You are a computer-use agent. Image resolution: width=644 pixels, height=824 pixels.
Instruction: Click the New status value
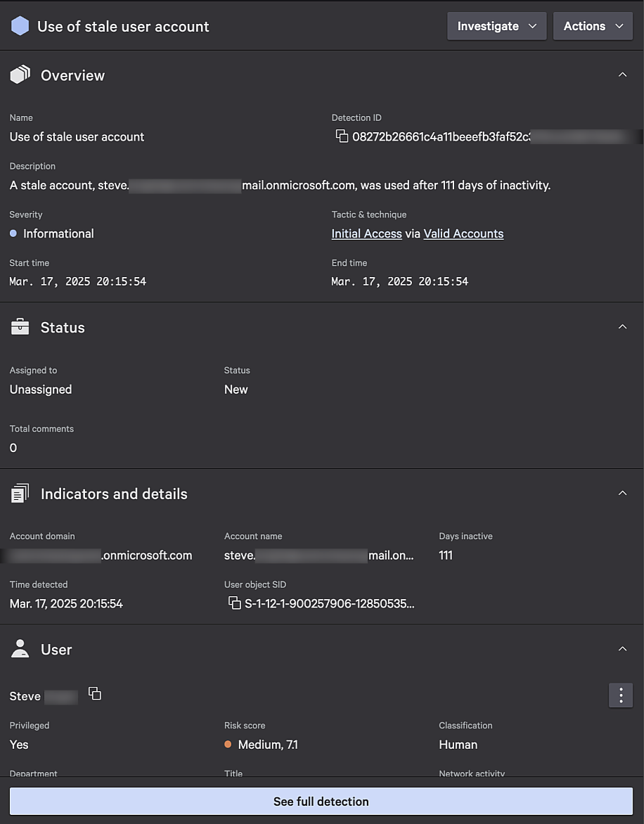click(236, 390)
